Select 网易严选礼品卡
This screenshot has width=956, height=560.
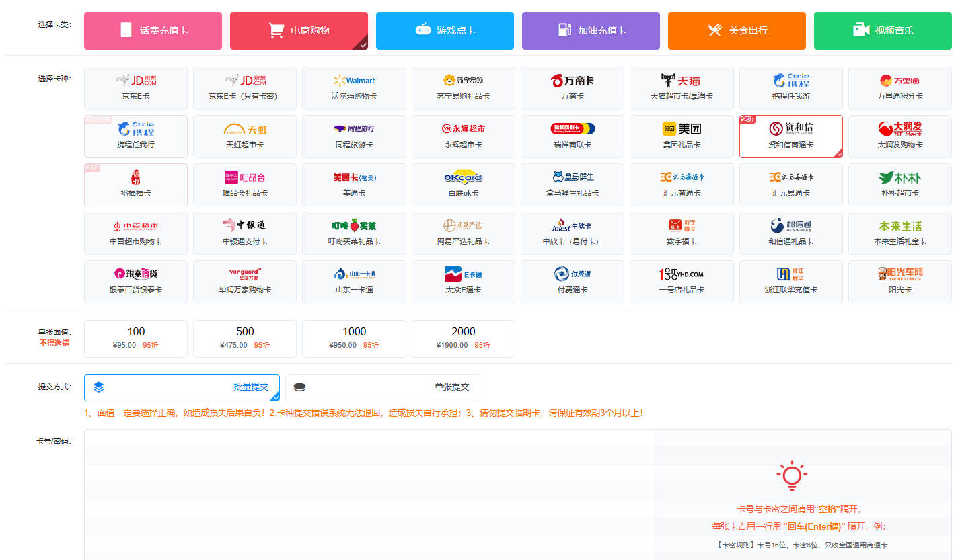pos(464,233)
